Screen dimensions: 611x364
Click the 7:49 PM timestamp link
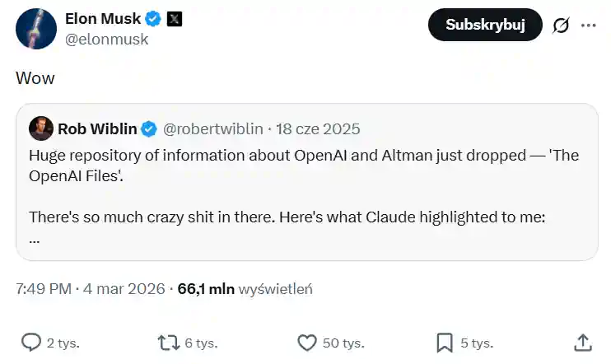click(45, 289)
